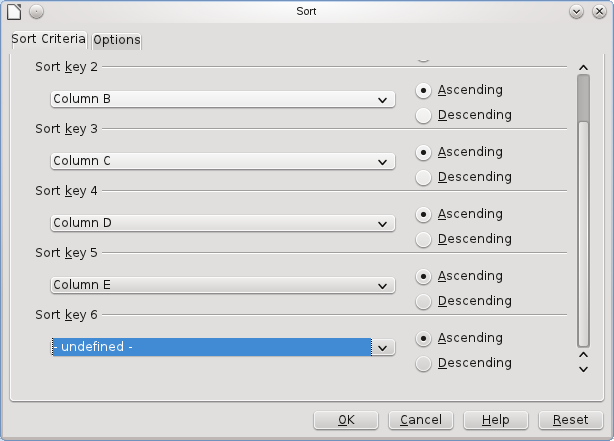Choose Ascending for Sort key 6
Screen dimensions: 614x441
tap(424, 339)
